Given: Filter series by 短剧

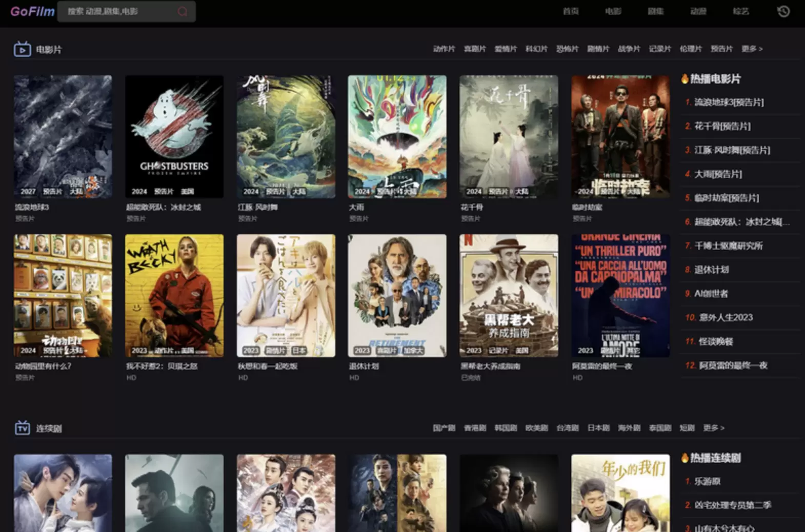Looking at the screenshot, I should click(687, 427).
